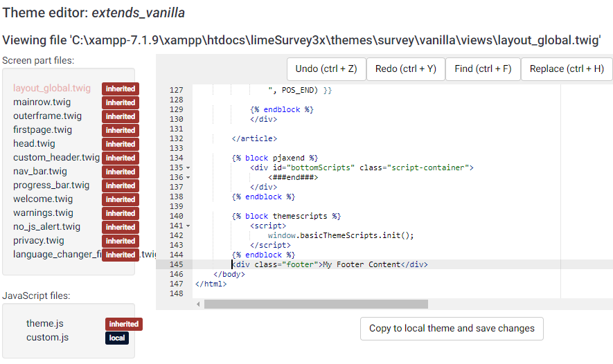Viewport: 613px width, 364px height.
Task: Toggle the fold arrow at line 141
Action: 188,226
